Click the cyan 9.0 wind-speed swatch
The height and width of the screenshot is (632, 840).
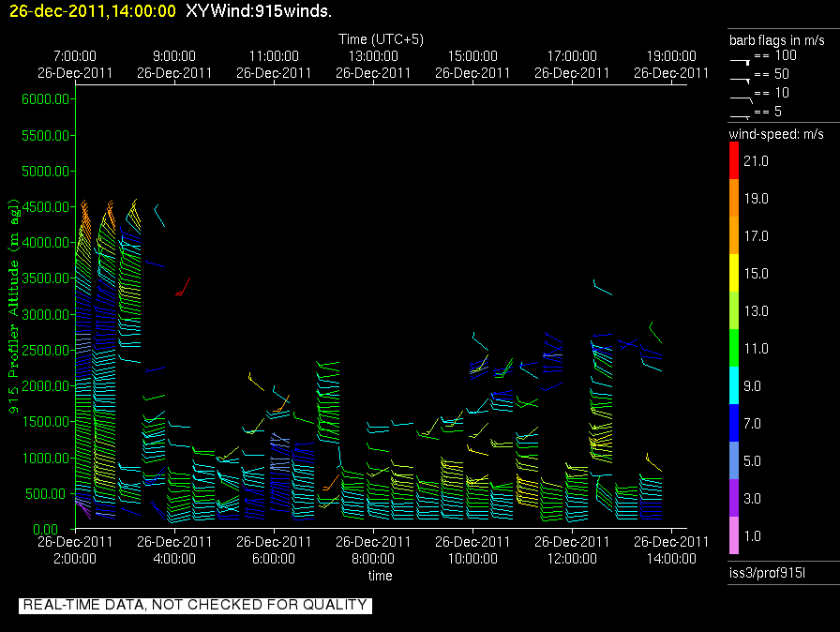click(x=733, y=385)
